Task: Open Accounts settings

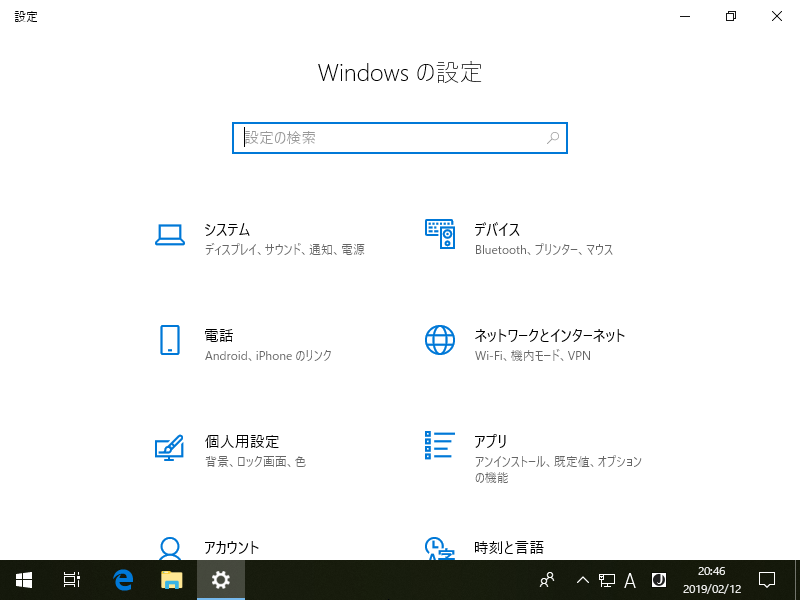Action: [x=230, y=548]
